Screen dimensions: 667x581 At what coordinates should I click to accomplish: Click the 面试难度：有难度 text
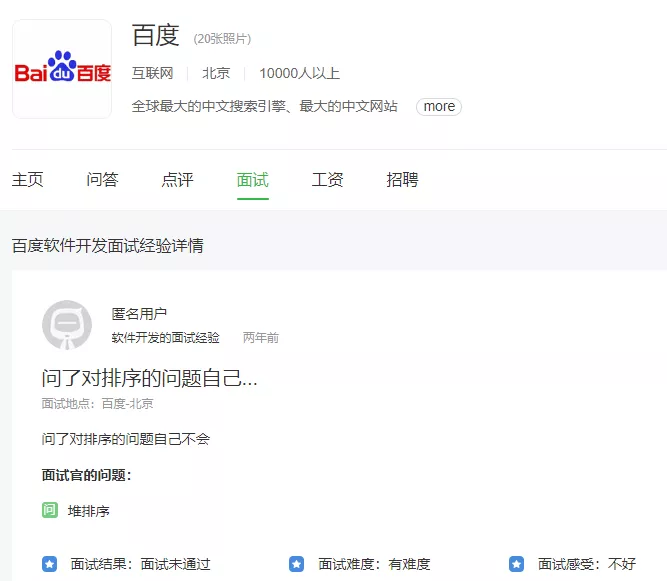tap(374, 564)
